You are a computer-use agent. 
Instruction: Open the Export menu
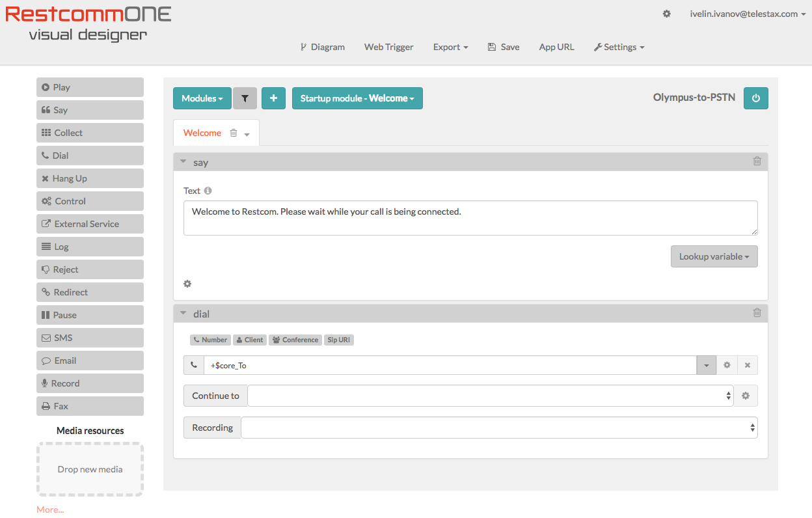click(450, 47)
